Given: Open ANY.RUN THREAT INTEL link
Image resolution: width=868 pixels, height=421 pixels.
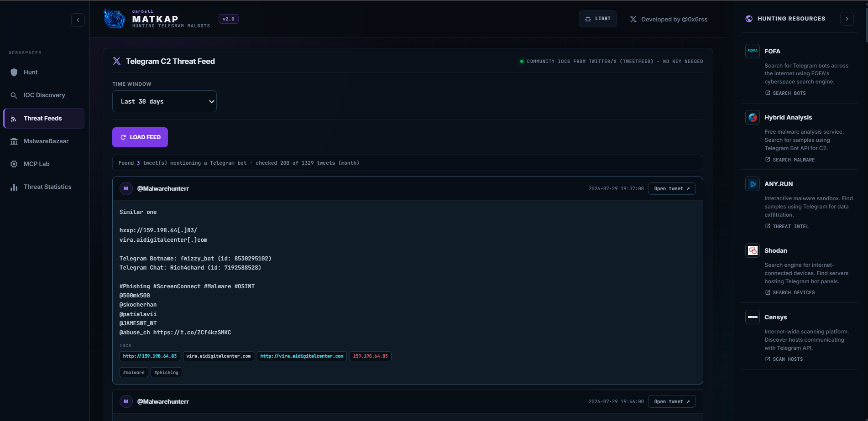Looking at the screenshot, I should (x=787, y=226).
